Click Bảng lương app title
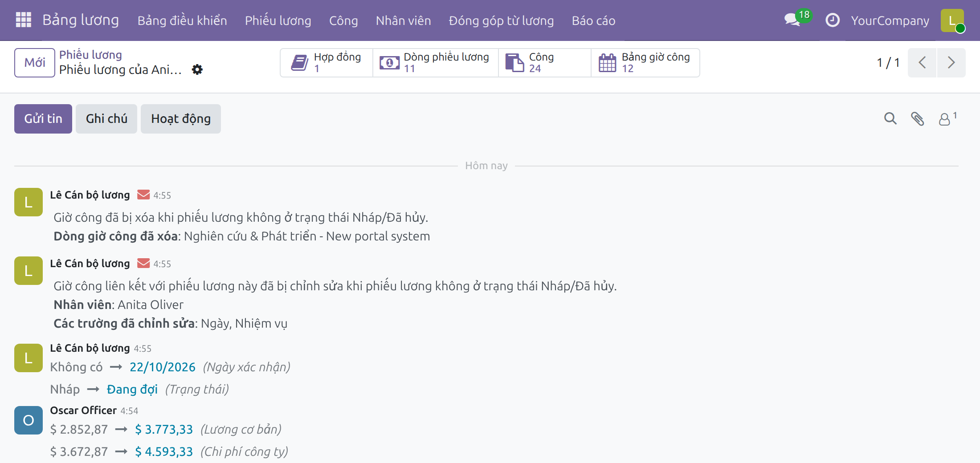The image size is (980, 463). 81,20
